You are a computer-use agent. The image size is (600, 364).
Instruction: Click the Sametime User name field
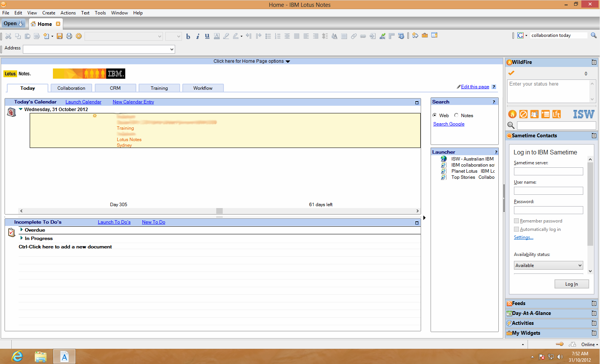click(548, 191)
